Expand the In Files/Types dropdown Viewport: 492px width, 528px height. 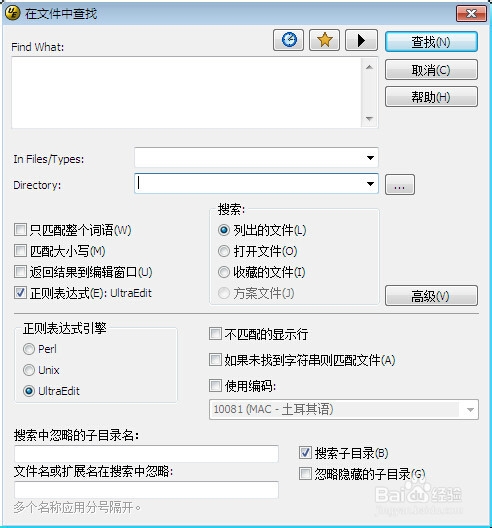[x=370, y=158]
